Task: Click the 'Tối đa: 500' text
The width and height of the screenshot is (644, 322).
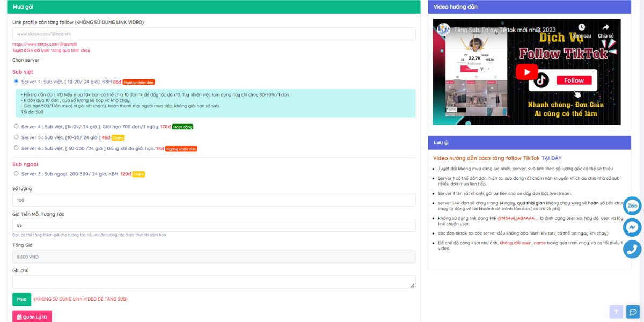Action: tap(32, 112)
